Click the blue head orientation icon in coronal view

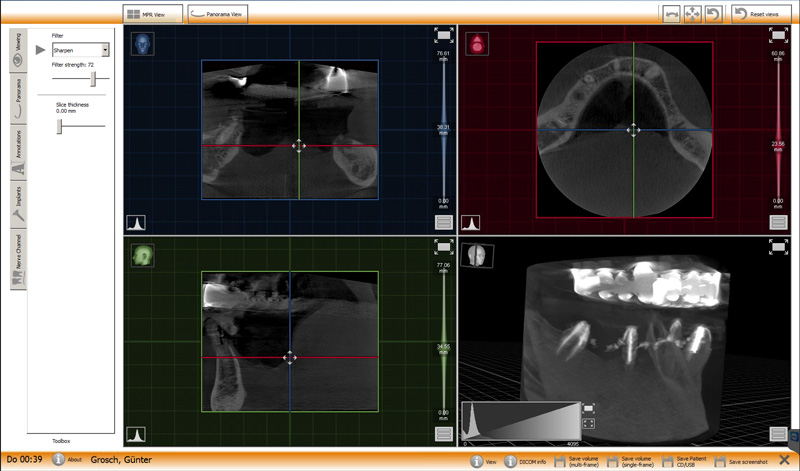click(x=141, y=44)
